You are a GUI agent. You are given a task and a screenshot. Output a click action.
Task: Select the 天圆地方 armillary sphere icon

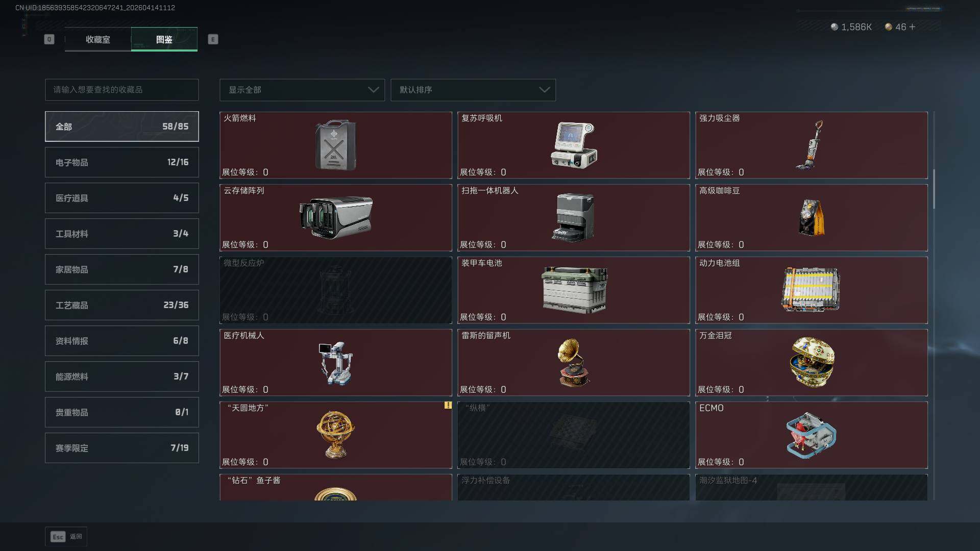335,435
